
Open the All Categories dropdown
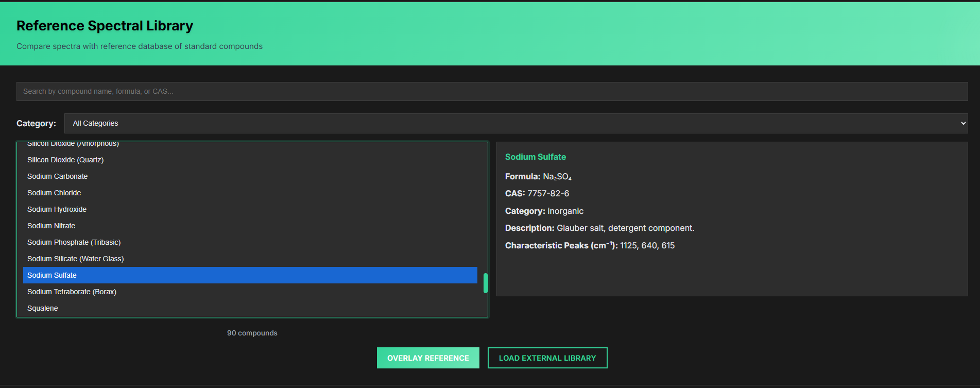[x=515, y=123]
